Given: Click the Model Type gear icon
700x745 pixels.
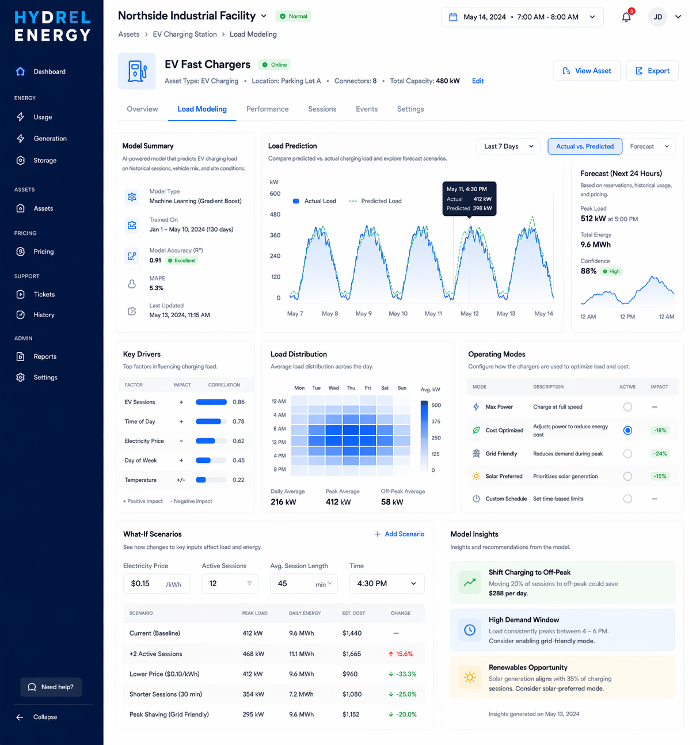Looking at the screenshot, I should pyautogui.click(x=132, y=197).
